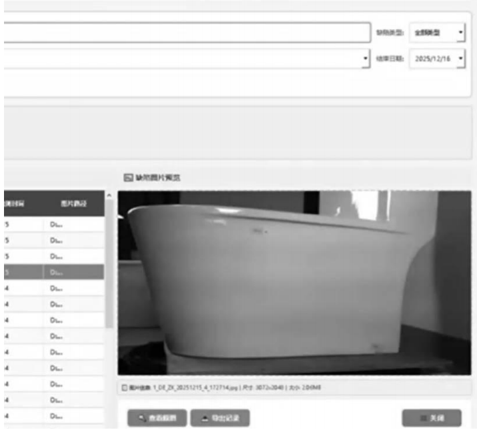Click the 查看原图 view original button
Viewport: 477px width, 448px height.
click(x=157, y=419)
